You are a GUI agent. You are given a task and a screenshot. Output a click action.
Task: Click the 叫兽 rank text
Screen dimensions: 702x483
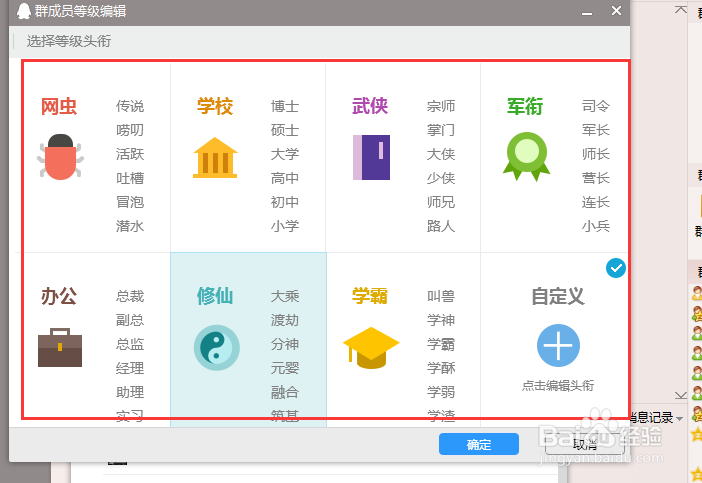(441, 296)
